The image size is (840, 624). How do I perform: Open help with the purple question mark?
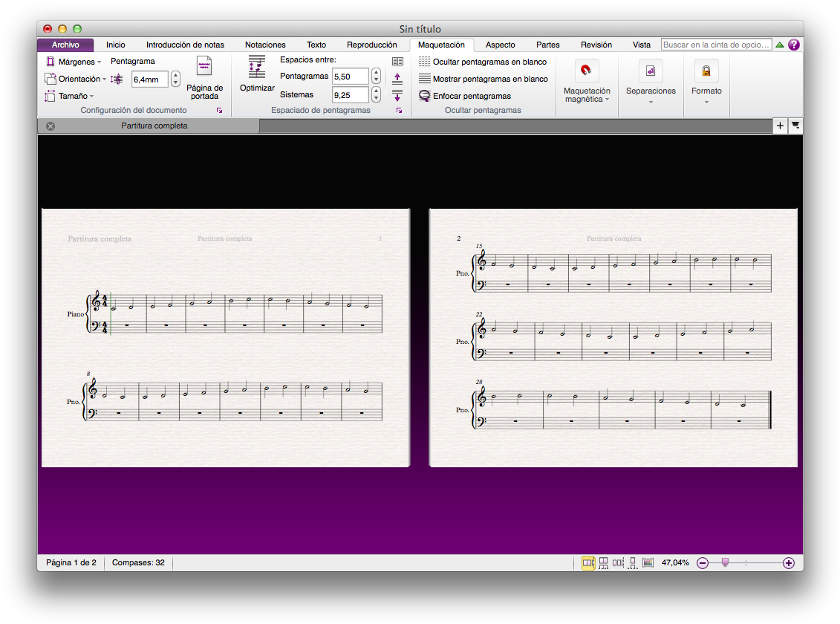[x=794, y=45]
